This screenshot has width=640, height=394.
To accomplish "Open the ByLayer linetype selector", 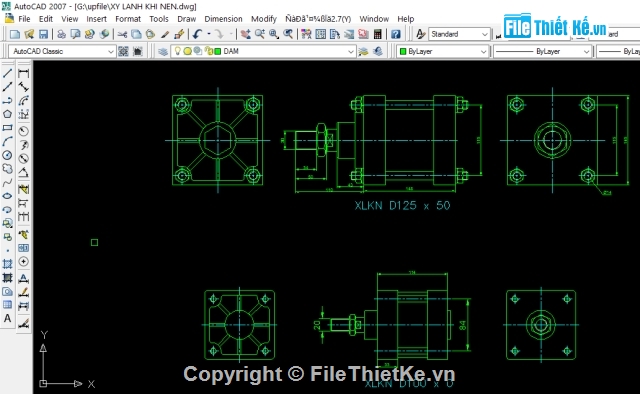I will point(542,51).
